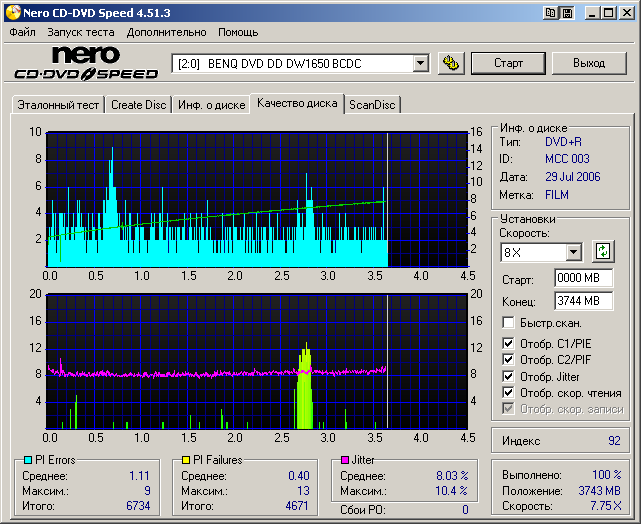The image size is (641, 524).
Task: Expand the BENQ DVD drive selection dropdown
Action: (420, 64)
